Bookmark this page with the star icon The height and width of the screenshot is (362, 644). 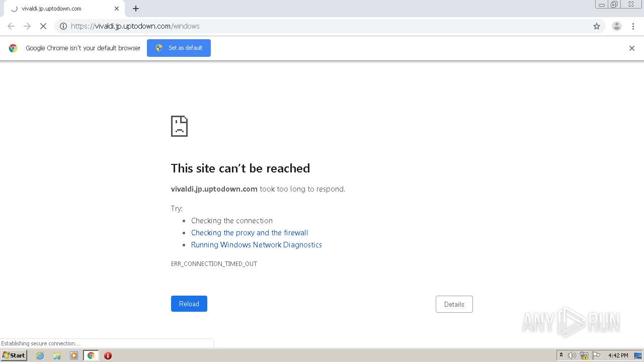tap(597, 26)
